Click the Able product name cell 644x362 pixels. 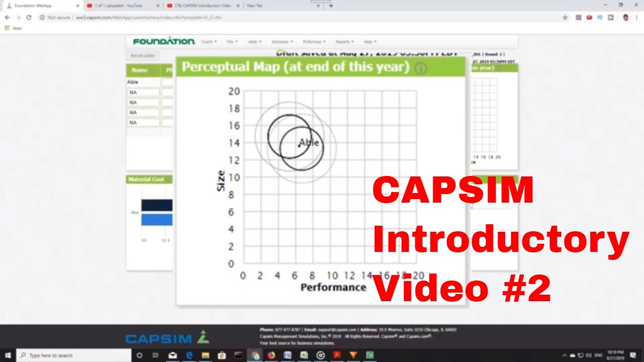[143, 82]
